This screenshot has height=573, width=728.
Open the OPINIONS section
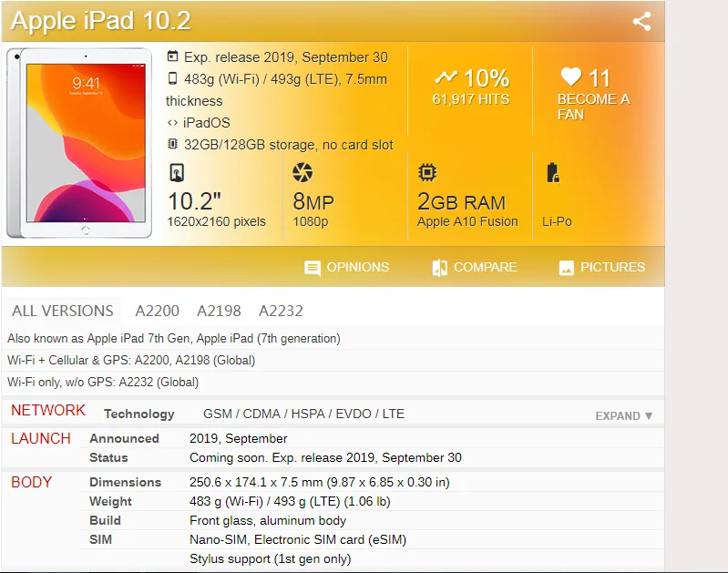click(347, 268)
